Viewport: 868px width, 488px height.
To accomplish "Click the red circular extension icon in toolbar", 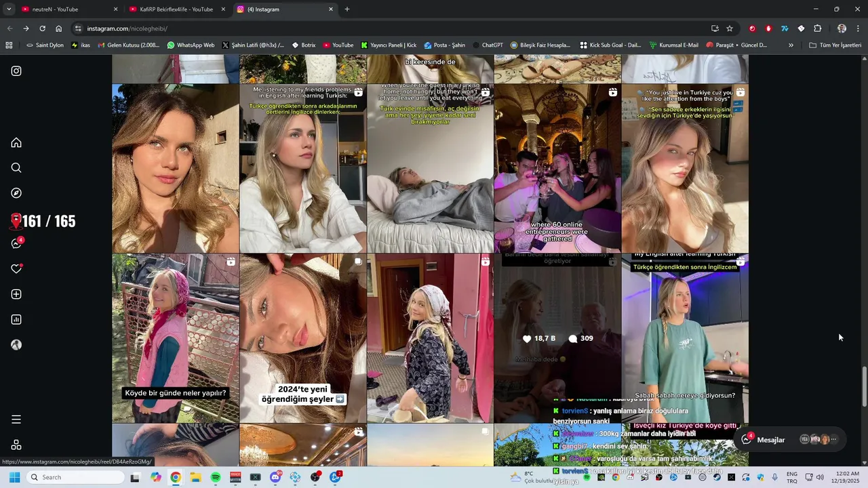I will point(752,28).
